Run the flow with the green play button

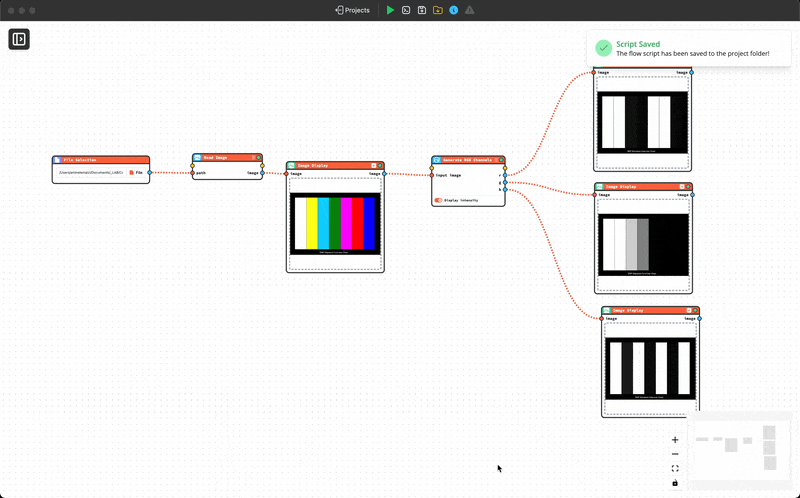click(390, 10)
